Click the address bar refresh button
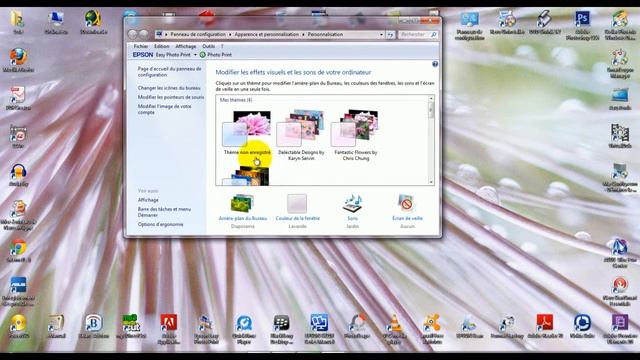 click(x=390, y=35)
